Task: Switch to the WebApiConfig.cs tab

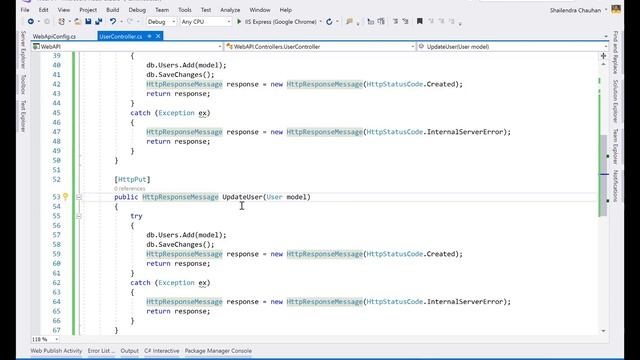Action: click(x=54, y=36)
